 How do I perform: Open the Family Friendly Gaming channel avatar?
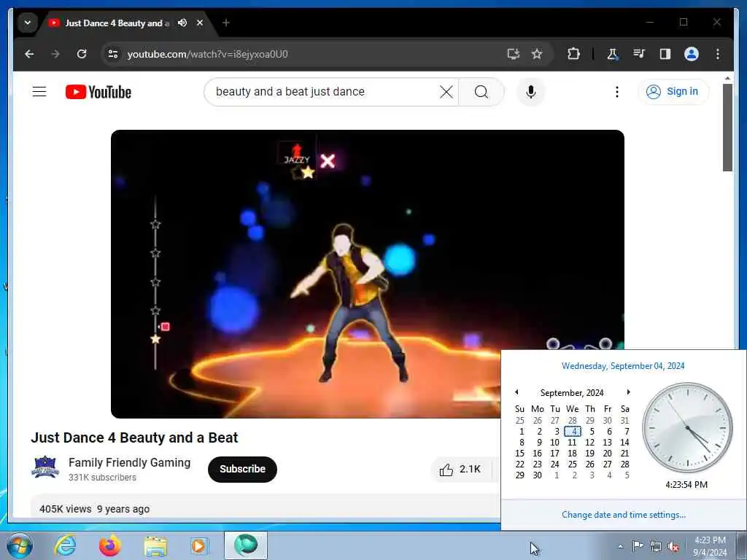45,467
